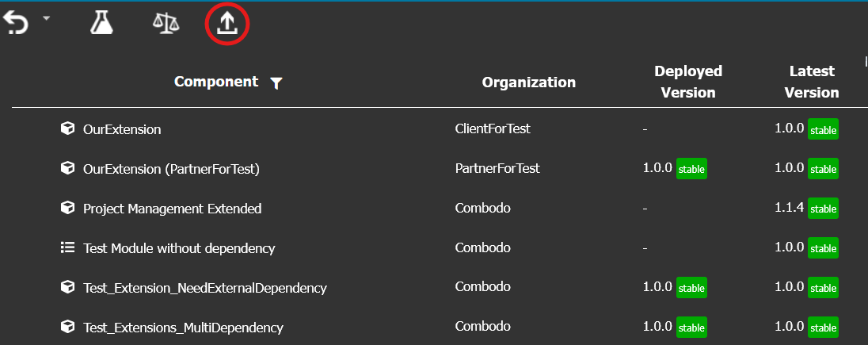
Task: Sort by the Deployed Version header
Action: point(688,82)
